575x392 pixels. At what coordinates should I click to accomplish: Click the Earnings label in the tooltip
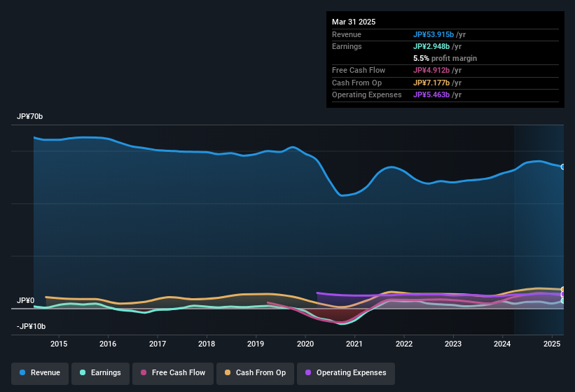click(347, 46)
